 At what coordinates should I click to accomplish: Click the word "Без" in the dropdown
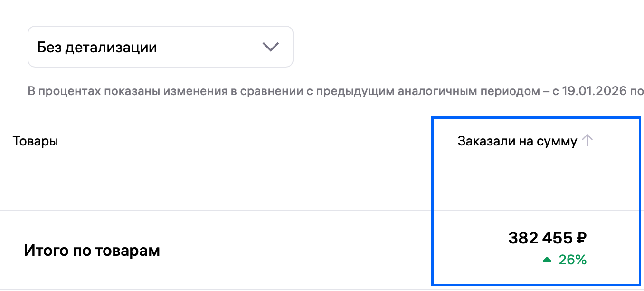click(49, 48)
